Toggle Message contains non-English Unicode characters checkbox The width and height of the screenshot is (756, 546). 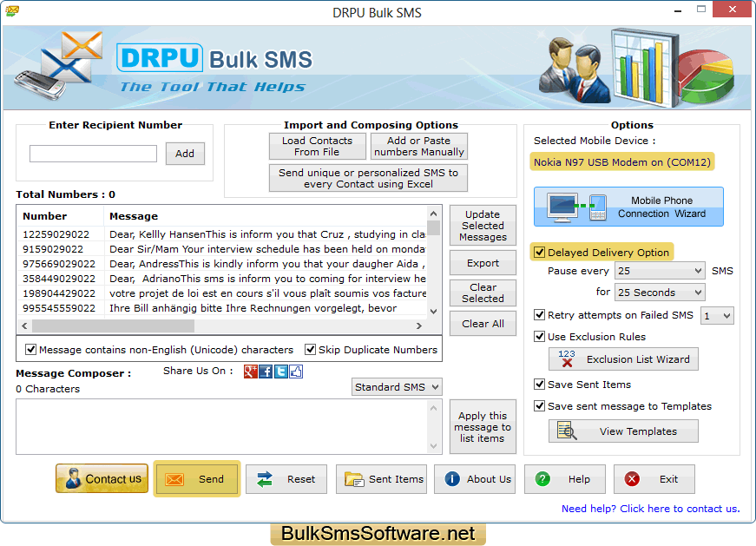(x=31, y=349)
